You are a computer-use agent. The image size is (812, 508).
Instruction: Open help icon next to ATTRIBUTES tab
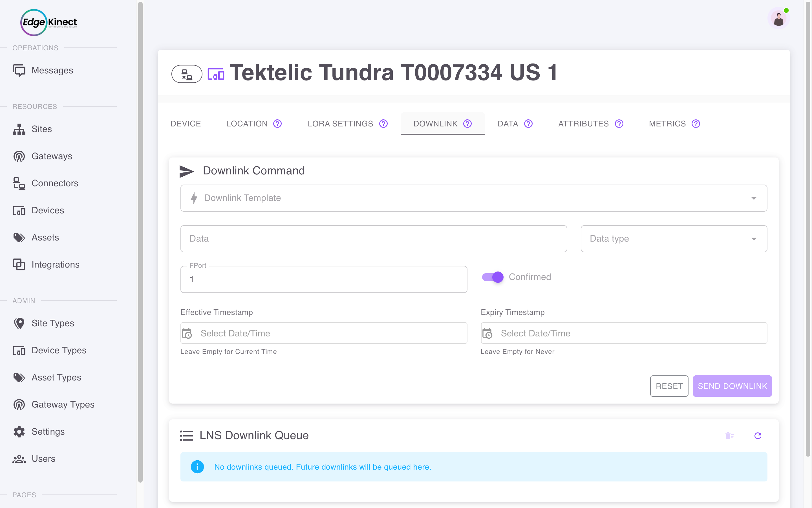coord(619,124)
